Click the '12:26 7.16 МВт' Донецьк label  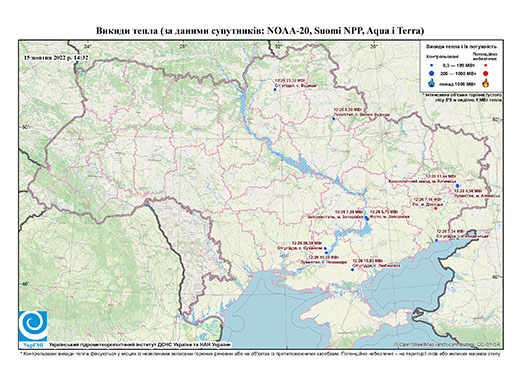tap(428, 199)
